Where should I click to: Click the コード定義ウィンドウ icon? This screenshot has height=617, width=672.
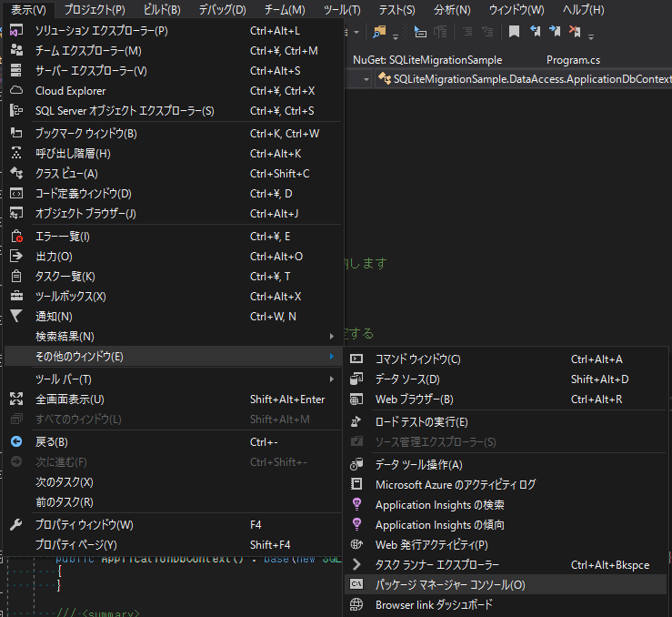click(x=16, y=193)
